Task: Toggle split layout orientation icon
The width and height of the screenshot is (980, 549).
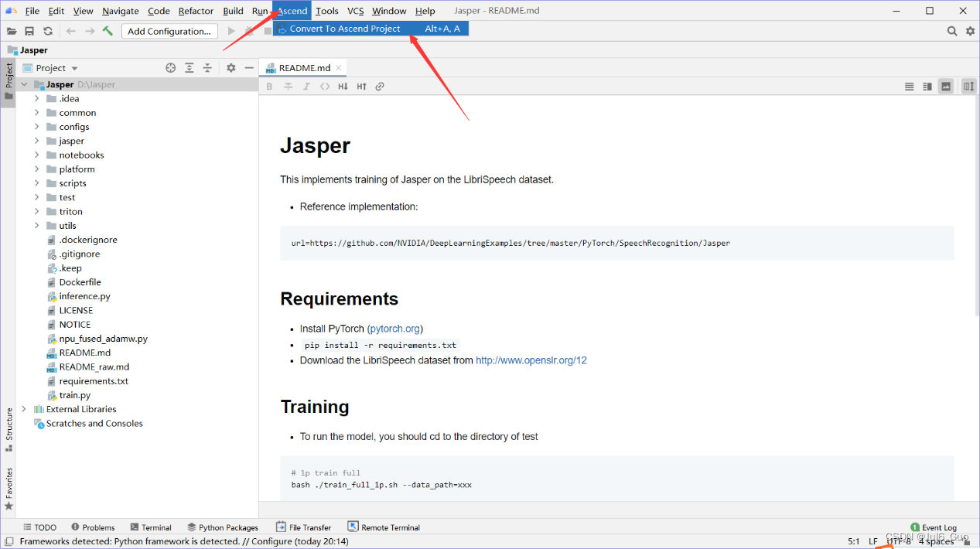Action: (969, 87)
